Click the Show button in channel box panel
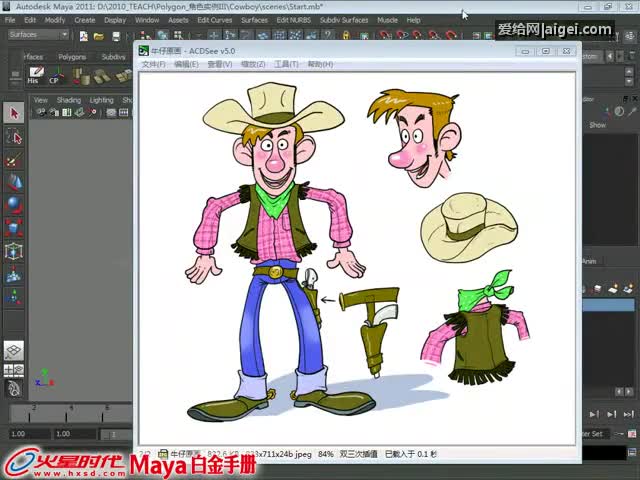Viewport: 640px width, 480px height. click(x=597, y=125)
